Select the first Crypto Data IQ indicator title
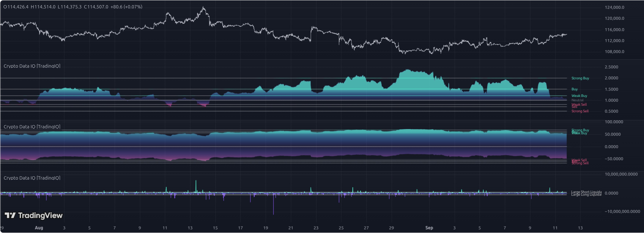The height and width of the screenshot is (233, 644). pyautogui.click(x=32, y=66)
